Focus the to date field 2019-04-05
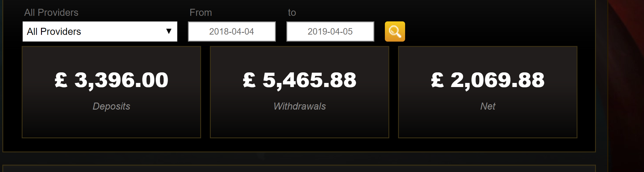 330,31
